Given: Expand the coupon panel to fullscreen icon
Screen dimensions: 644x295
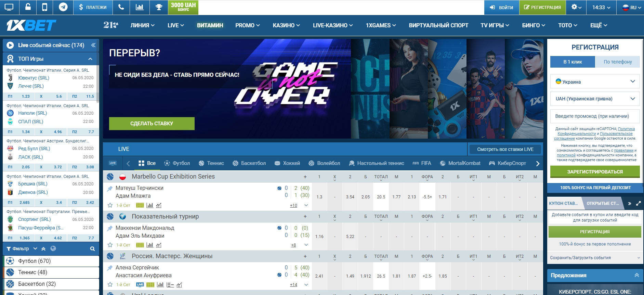Looking at the screenshot, I should 638,203.
